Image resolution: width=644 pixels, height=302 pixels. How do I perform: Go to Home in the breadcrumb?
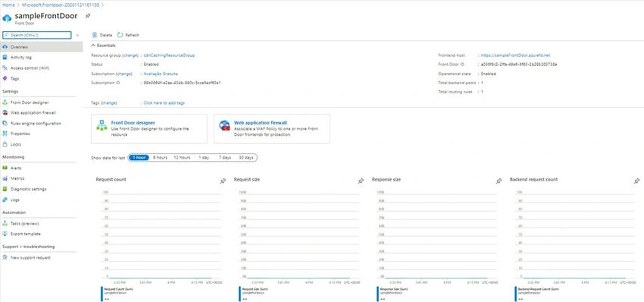pyautogui.click(x=8, y=5)
